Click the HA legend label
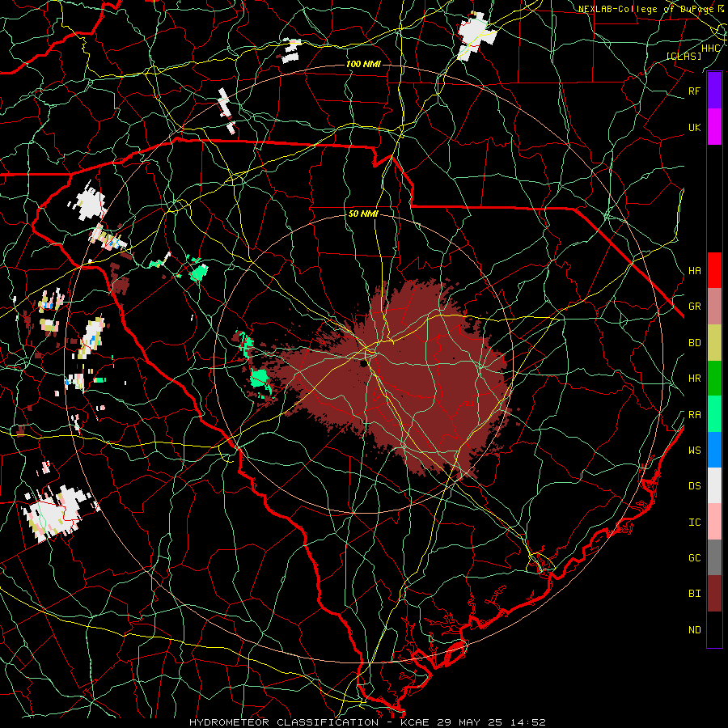The image size is (728, 728). click(694, 270)
